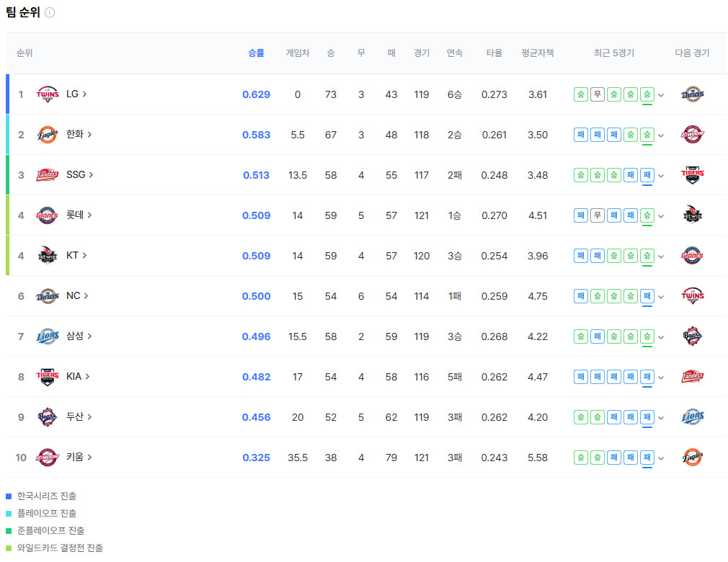Expand recent 5 games for 두산
728x562 pixels.
(x=661, y=418)
